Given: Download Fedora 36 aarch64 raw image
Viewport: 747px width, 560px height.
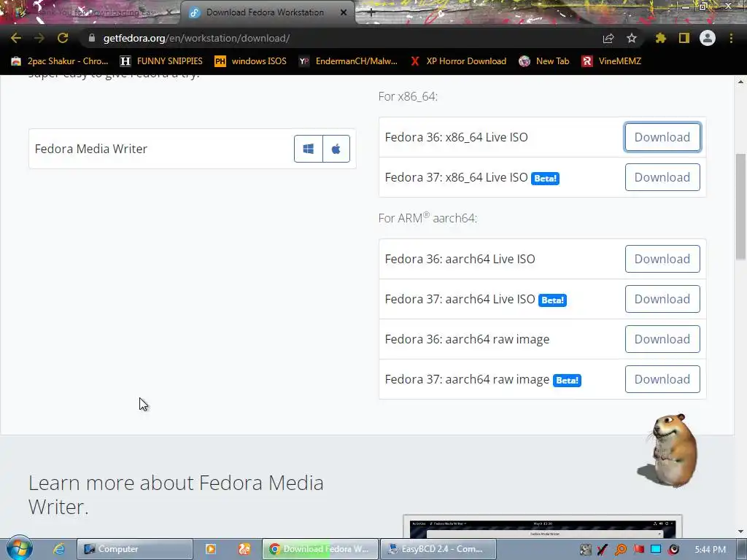Looking at the screenshot, I should 662,339.
